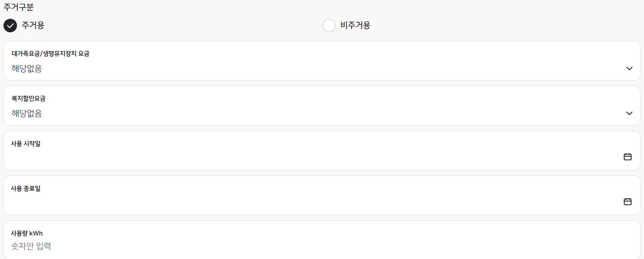Toggle the circle next to 비주거용
Image resolution: width=644 pixels, height=259 pixels.
coord(329,25)
